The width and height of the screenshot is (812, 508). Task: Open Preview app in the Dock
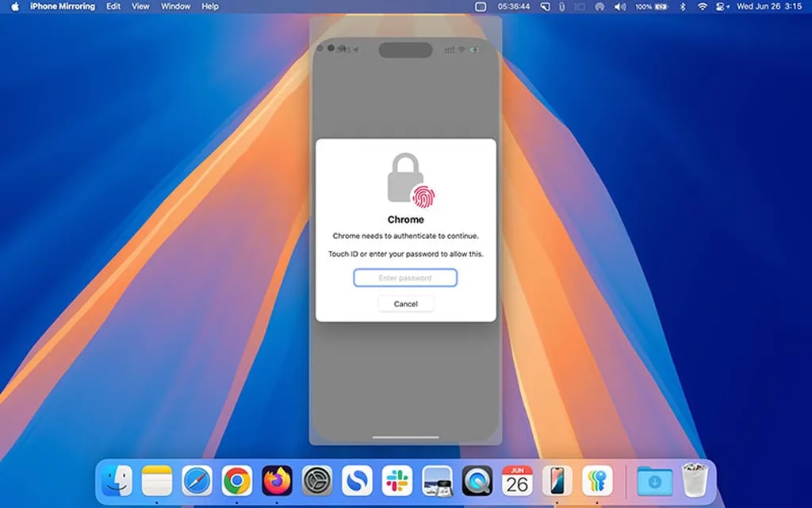(x=437, y=481)
